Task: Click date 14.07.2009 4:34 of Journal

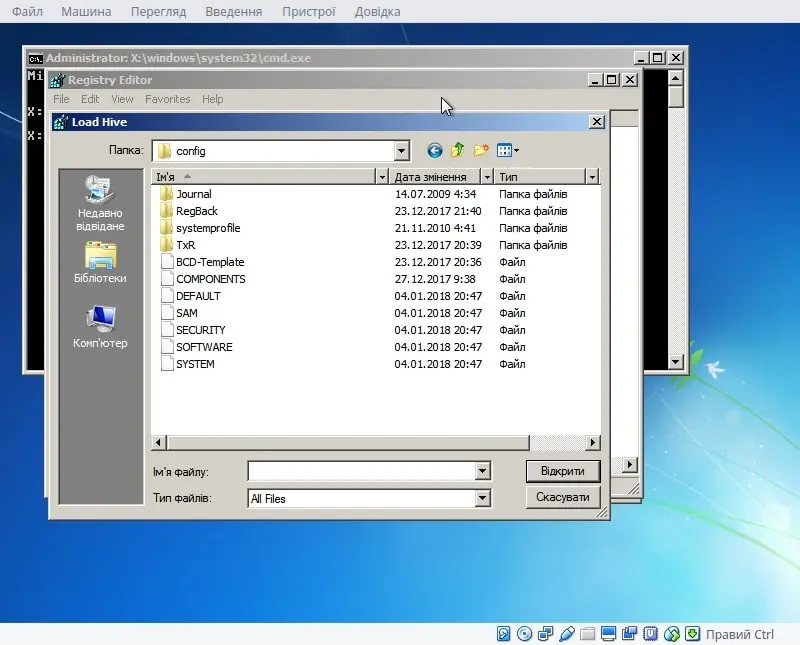Action: [435, 194]
